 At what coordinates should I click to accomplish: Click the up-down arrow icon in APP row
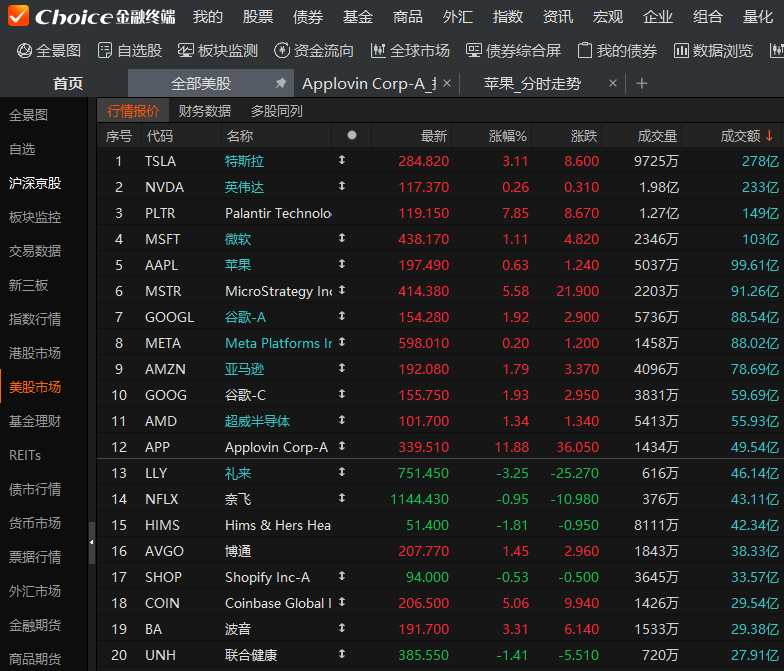click(x=342, y=446)
